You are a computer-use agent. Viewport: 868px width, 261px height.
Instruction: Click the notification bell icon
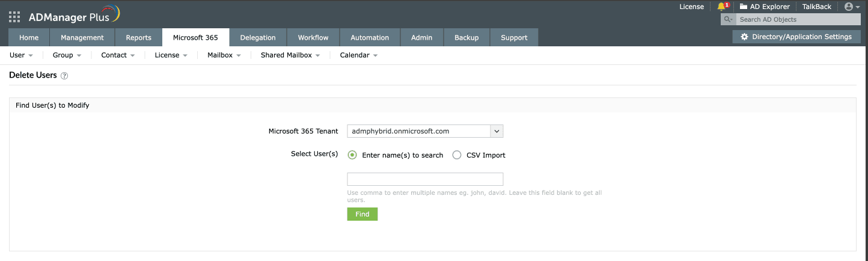721,7
